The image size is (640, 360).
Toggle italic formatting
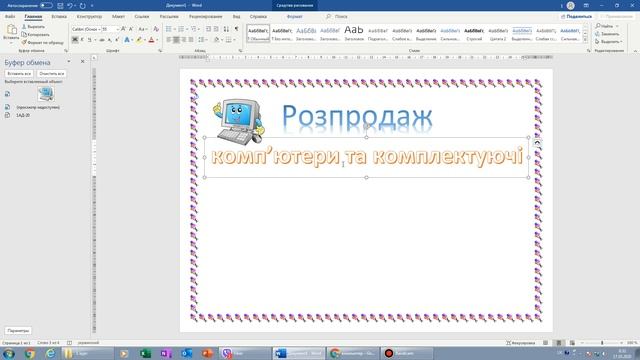pos(82,40)
